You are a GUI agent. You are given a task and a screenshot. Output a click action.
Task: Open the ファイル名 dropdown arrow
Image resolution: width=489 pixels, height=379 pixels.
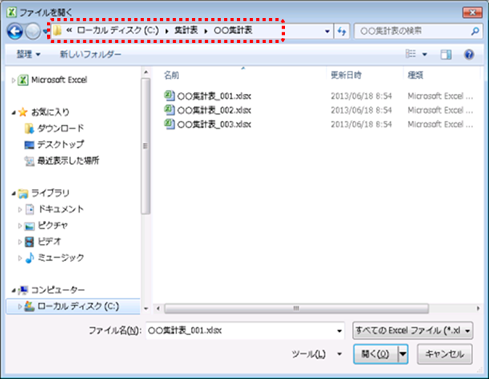point(339,331)
